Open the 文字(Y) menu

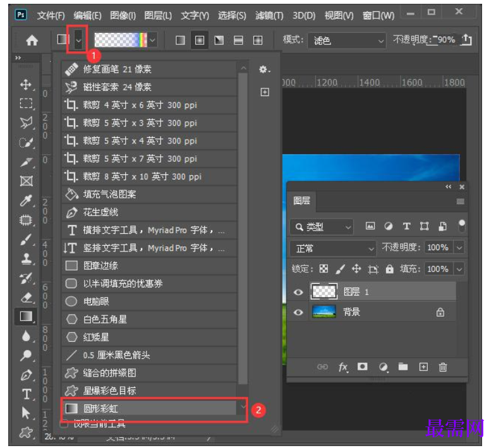pos(195,15)
